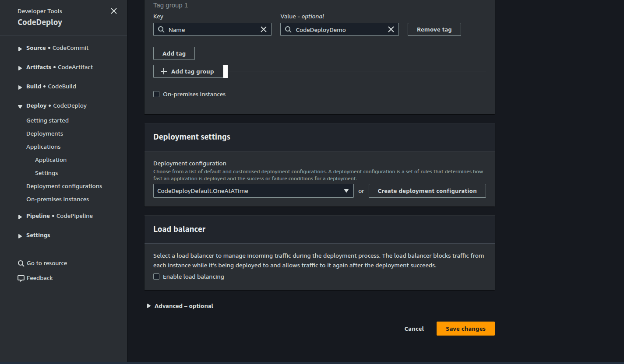Click the Tag group 1 label

[170, 5]
